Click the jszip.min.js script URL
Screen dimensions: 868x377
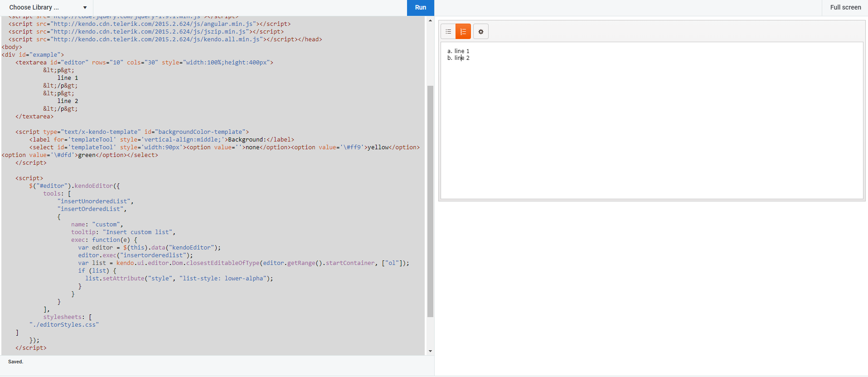(x=150, y=32)
